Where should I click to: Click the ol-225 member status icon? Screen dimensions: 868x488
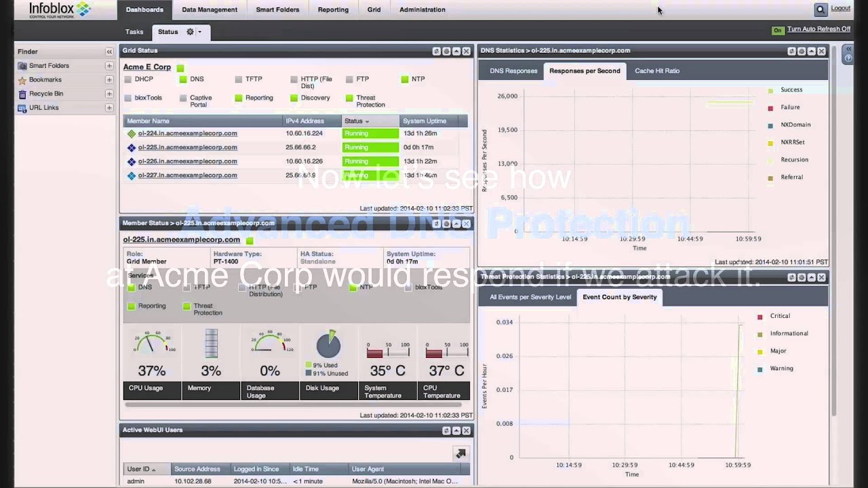pos(132,147)
